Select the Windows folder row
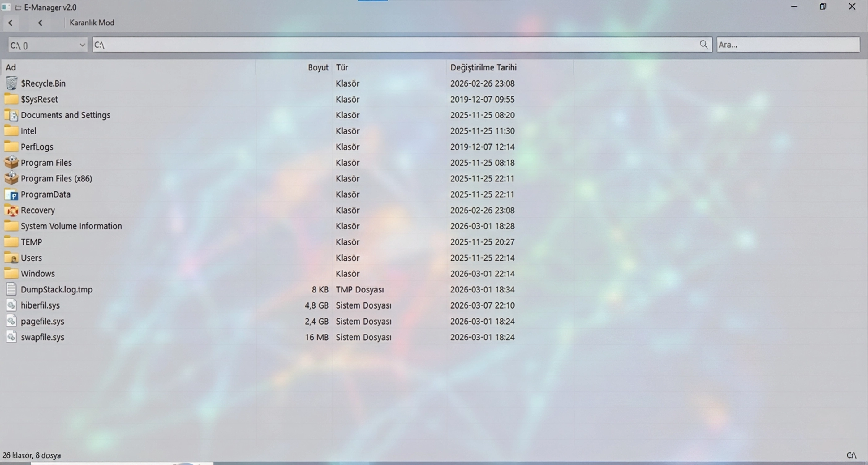Viewport: 868px width, 465px height. pyautogui.click(x=38, y=273)
